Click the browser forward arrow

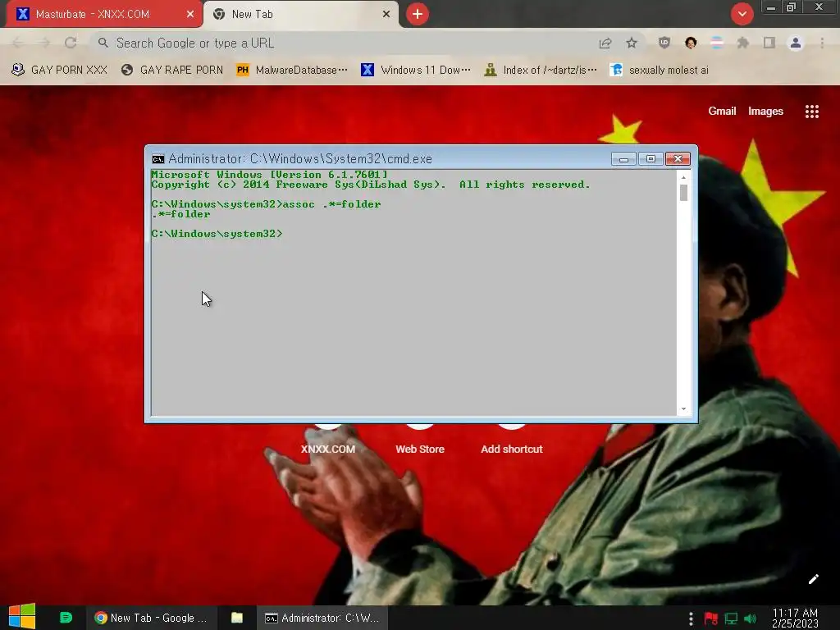tap(44, 43)
